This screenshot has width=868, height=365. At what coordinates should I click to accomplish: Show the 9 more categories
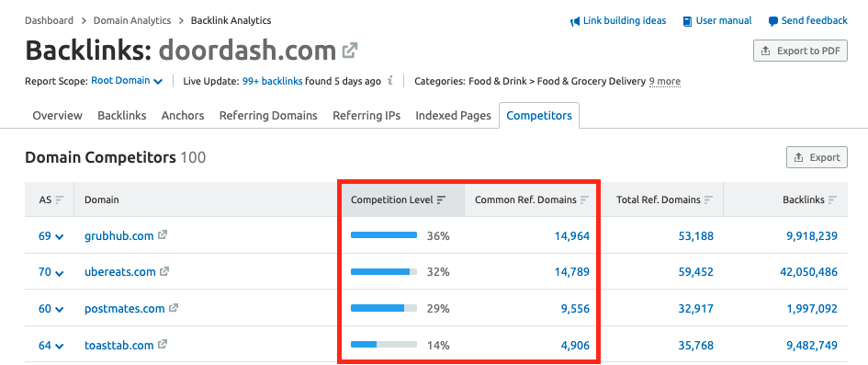point(665,82)
